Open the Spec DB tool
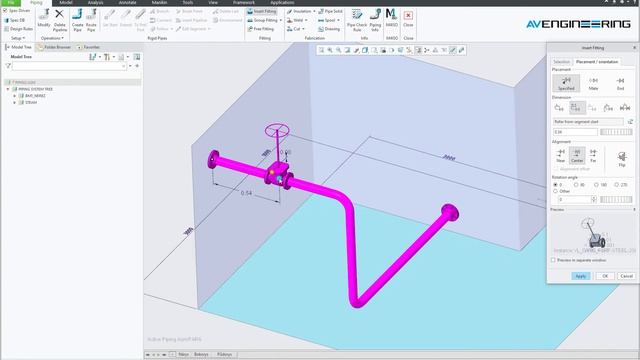Screen dimensions: 640x360 coord(14,20)
